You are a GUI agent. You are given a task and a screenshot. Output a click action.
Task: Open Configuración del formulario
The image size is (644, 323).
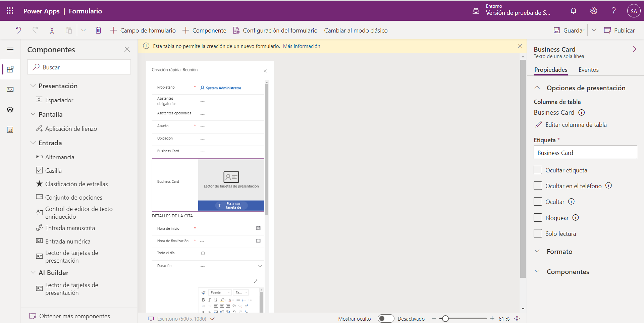[x=275, y=30]
